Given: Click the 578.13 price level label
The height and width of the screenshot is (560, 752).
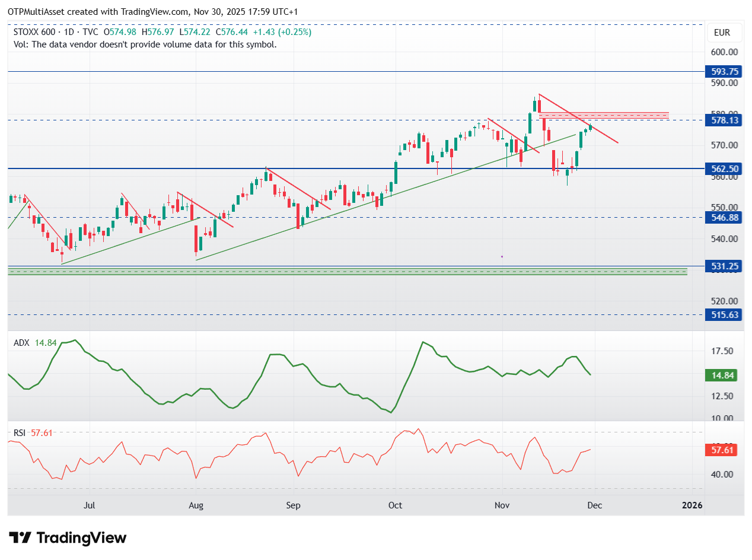Looking at the screenshot, I should 725,120.
